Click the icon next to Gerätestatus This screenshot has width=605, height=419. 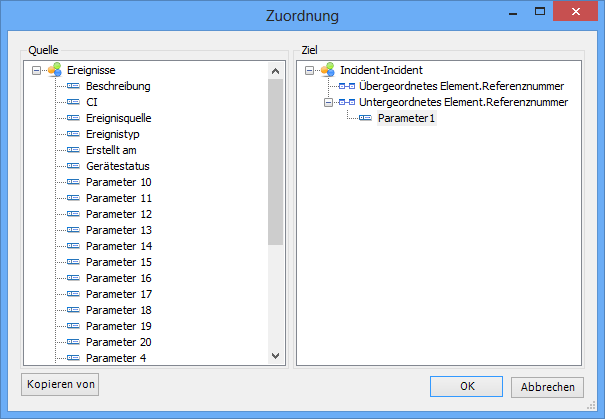coord(73,167)
